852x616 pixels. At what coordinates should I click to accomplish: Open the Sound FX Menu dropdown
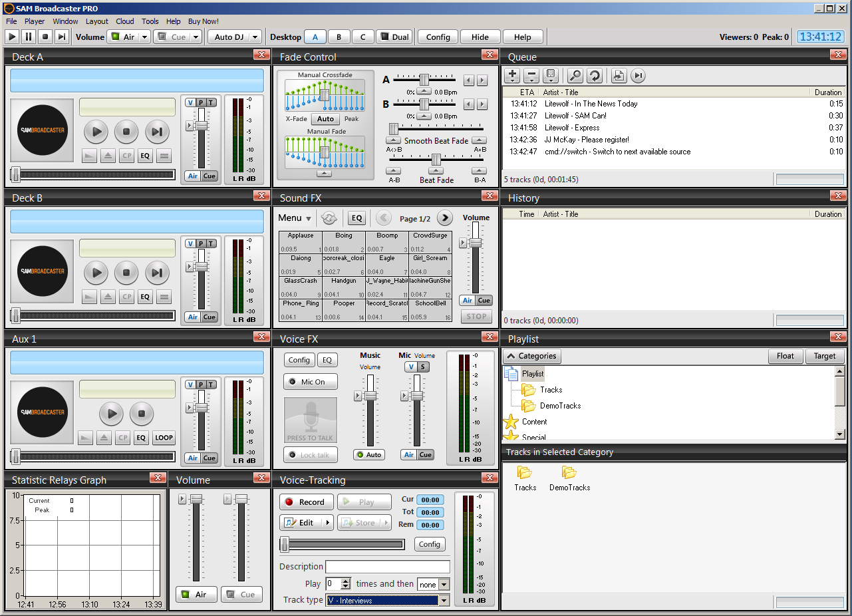coord(295,218)
